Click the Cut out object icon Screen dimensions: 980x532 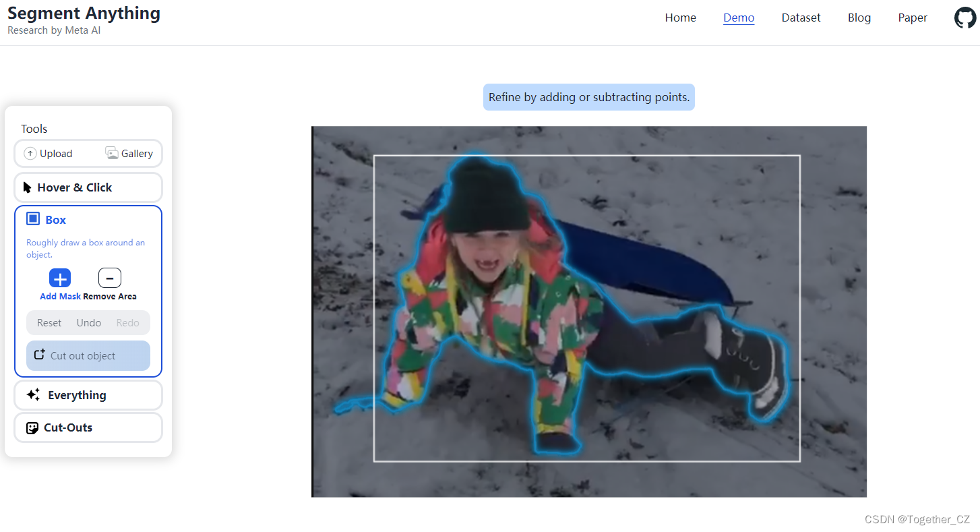(40, 355)
